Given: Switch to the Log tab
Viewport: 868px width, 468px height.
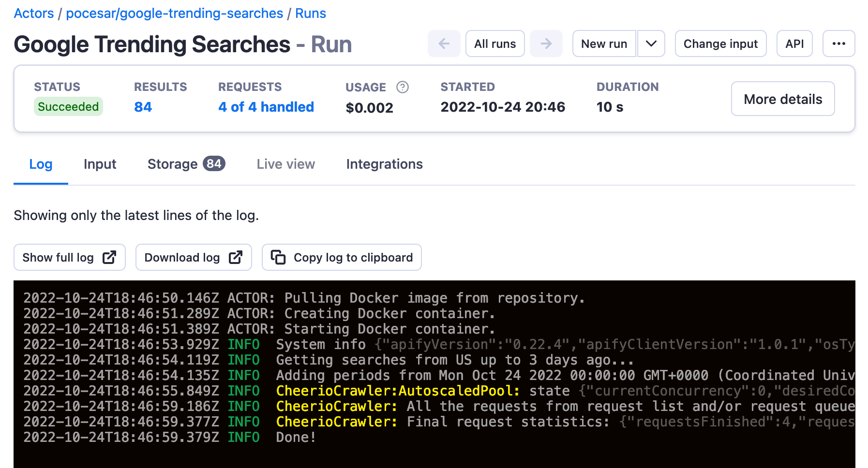Looking at the screenshot, I should point(41,164).
